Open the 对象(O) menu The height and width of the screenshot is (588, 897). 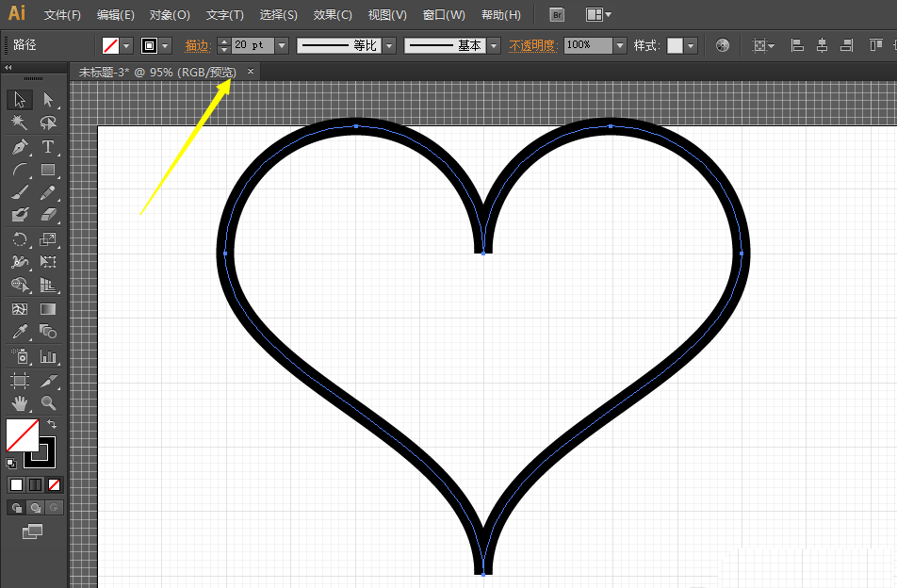coord(170,15)
